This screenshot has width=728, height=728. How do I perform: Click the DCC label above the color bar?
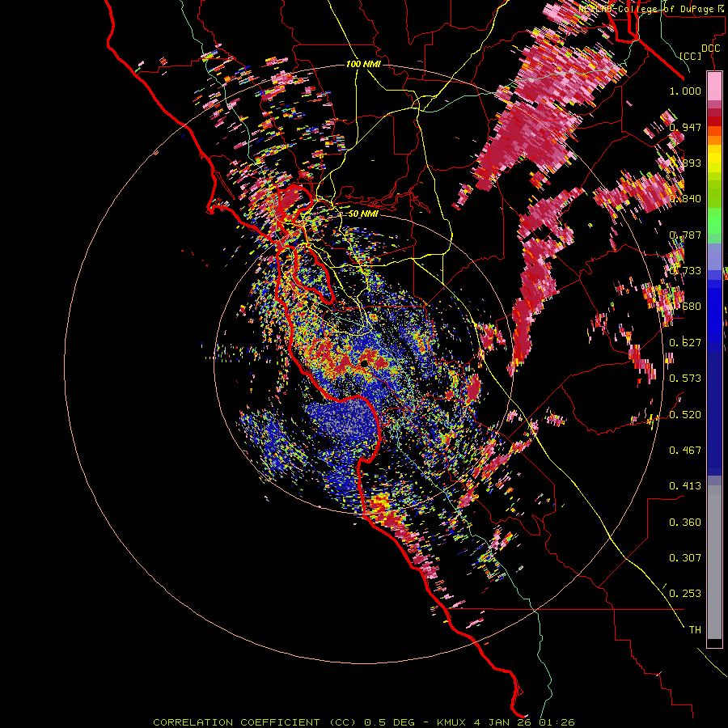coord(711,49)
